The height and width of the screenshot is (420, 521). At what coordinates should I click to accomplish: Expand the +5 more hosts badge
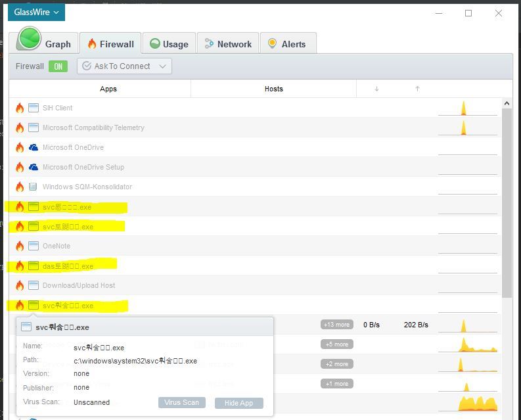click(x=336, y=344)
